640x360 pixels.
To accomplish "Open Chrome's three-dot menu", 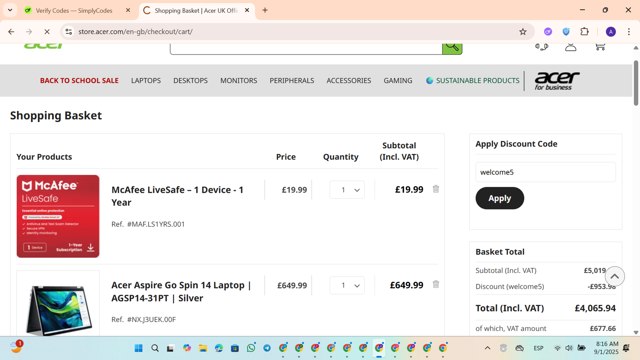I will coord(629,32).
